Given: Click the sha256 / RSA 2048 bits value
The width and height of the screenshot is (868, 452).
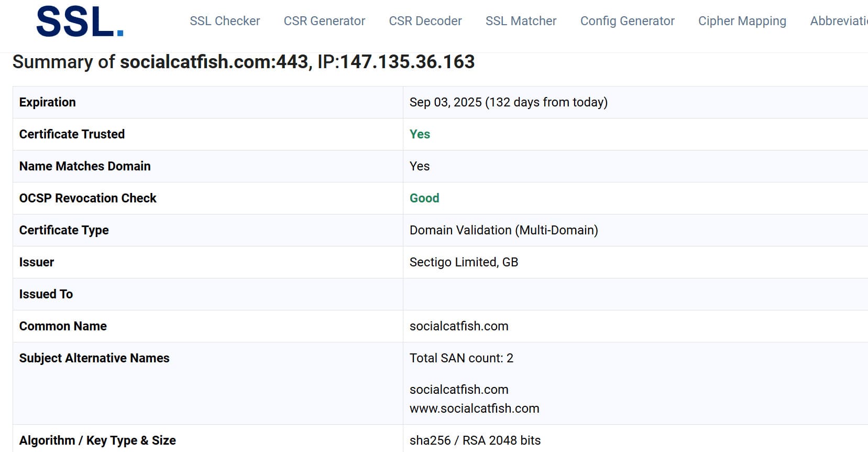Looking at the screenshot, I should (x=475, y=440).
